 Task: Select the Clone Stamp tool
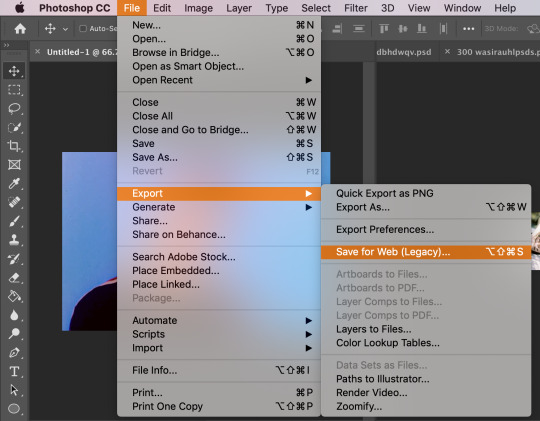[14, 240]
